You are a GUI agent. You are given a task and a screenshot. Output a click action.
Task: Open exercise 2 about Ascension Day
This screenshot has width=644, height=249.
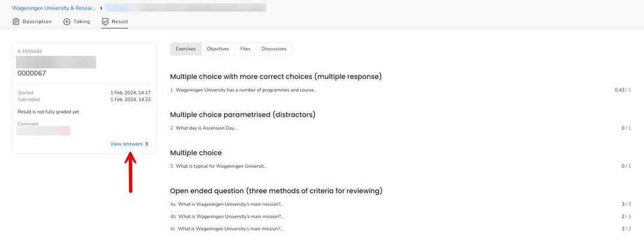point(206,128)
